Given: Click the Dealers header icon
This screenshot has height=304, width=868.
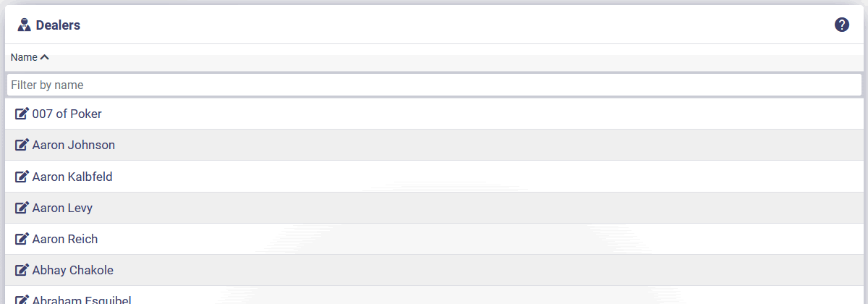Looking at the screenshot, I should pyautogui.click(x=24, y=25).
